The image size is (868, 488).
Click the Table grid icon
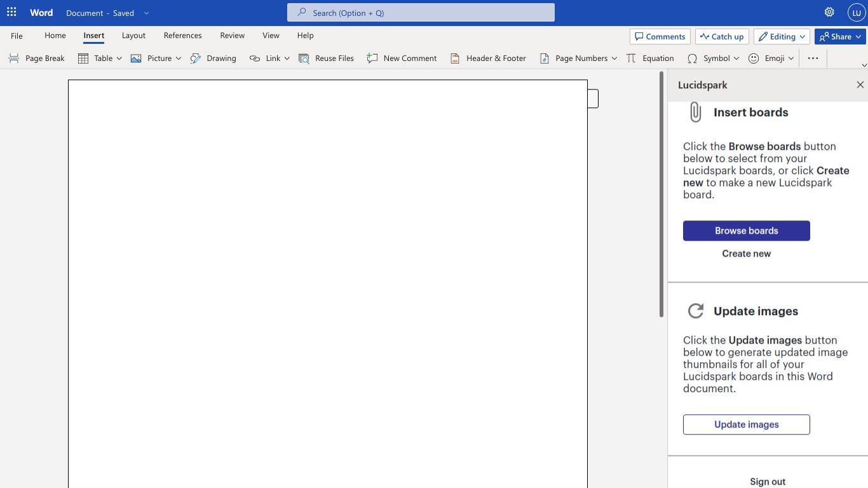coord(83,58)
